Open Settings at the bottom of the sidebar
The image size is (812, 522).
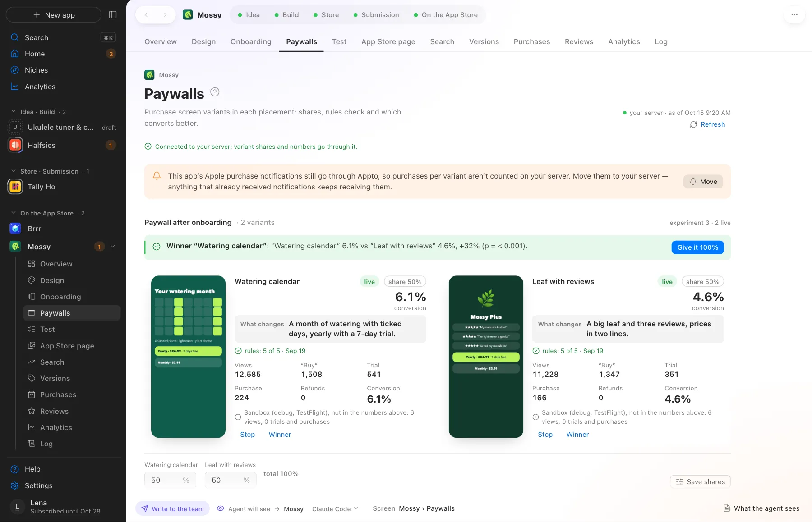[x=63, y=485]
